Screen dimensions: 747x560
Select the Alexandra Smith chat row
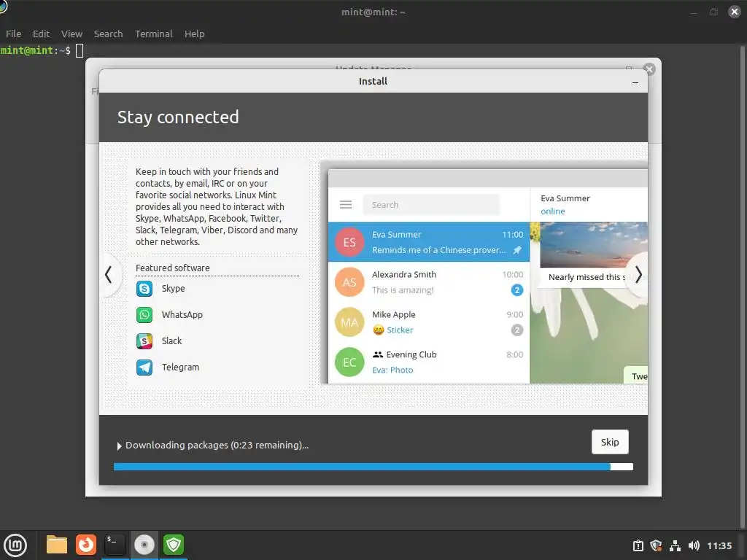tap(429, 282)
